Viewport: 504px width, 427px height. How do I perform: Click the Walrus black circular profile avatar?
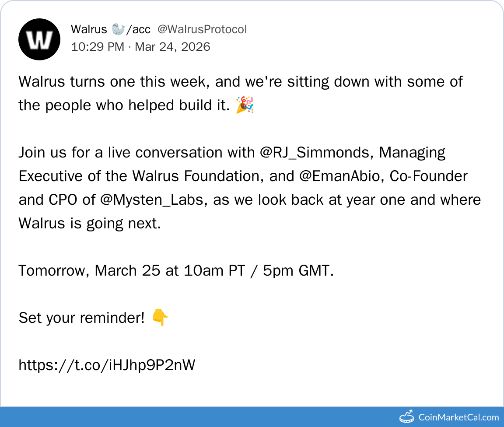pyautogui.click(x=39, y=39)
